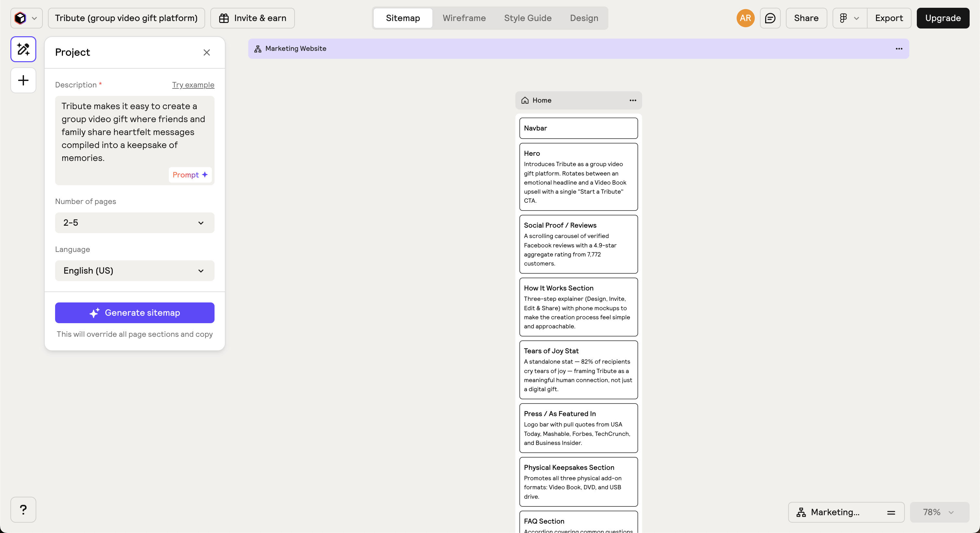Switch to the Style Guide tab
The height and width of the screenshot is (533, 980).
pyautogui.click(x=527, y=18)
